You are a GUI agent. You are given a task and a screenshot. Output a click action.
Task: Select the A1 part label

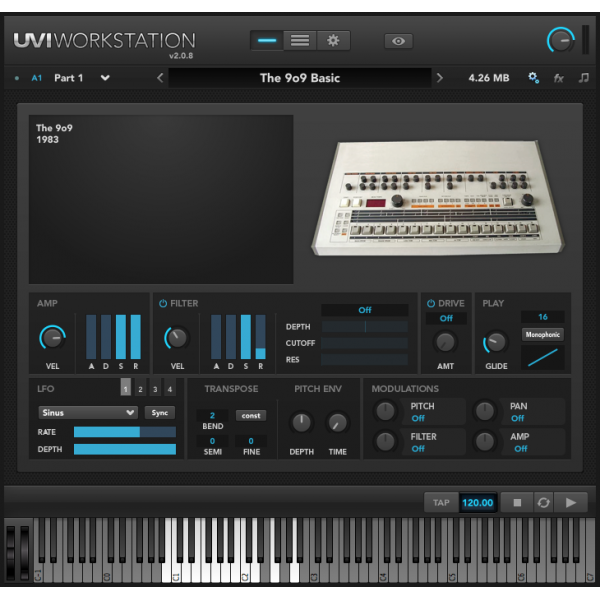36,78
